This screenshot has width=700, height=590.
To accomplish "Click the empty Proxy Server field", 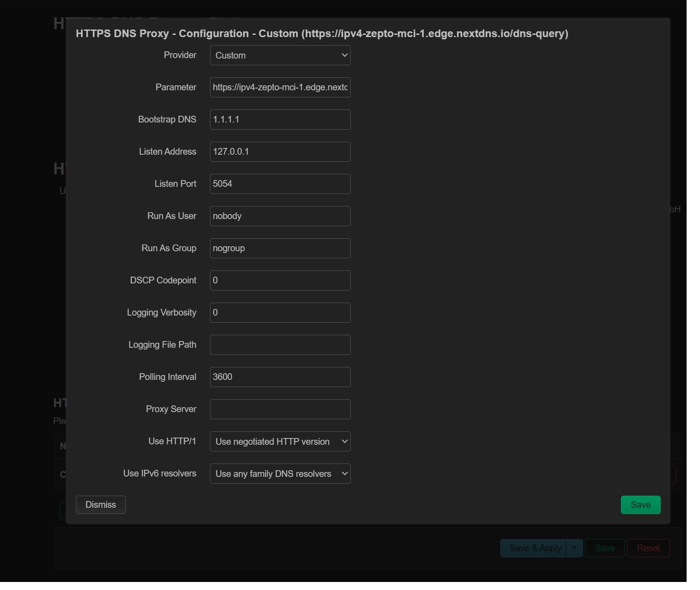I will click(280, 409).
